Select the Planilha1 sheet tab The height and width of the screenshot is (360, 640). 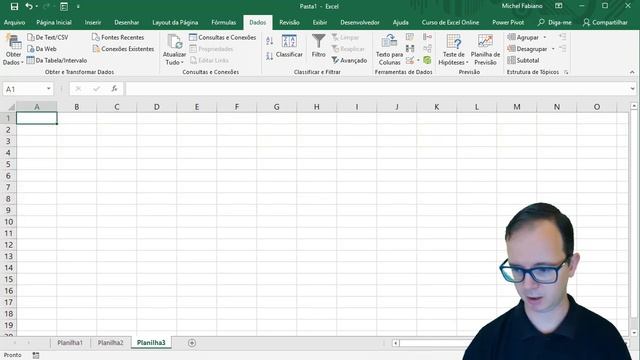70,343
